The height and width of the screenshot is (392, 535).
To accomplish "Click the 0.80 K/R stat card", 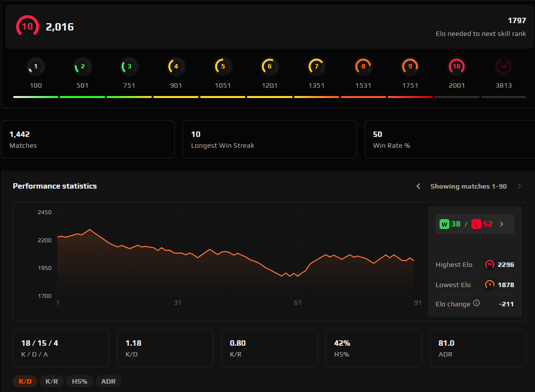I will coord(270,348).
